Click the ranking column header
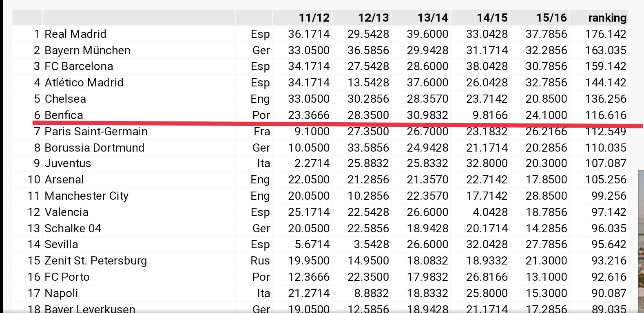 point(607,18)
